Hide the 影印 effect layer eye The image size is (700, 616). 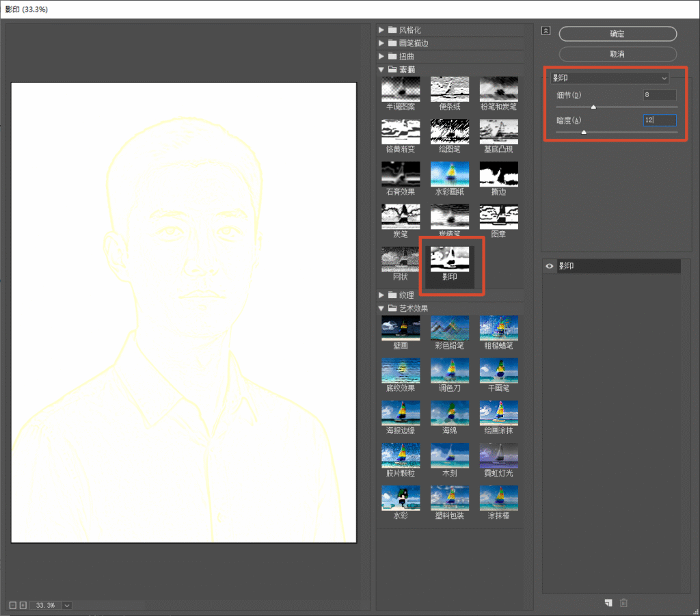point(550,266)
